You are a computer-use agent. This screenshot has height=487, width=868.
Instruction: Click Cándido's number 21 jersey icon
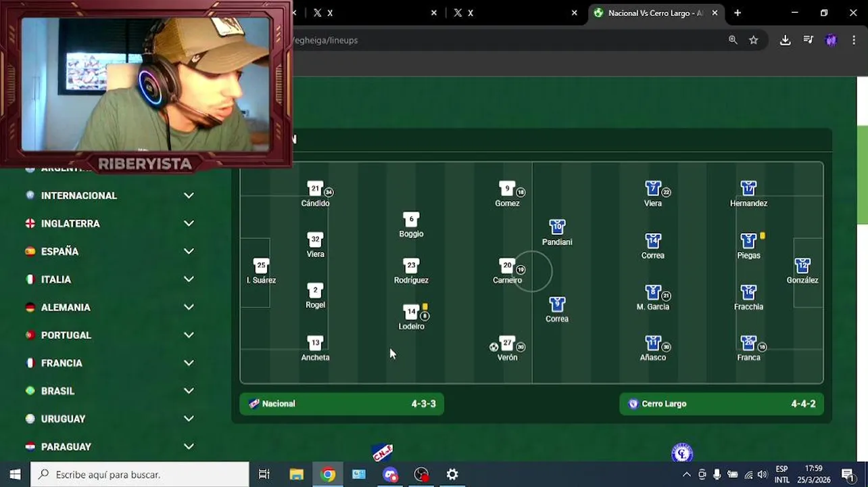(314, 189)
